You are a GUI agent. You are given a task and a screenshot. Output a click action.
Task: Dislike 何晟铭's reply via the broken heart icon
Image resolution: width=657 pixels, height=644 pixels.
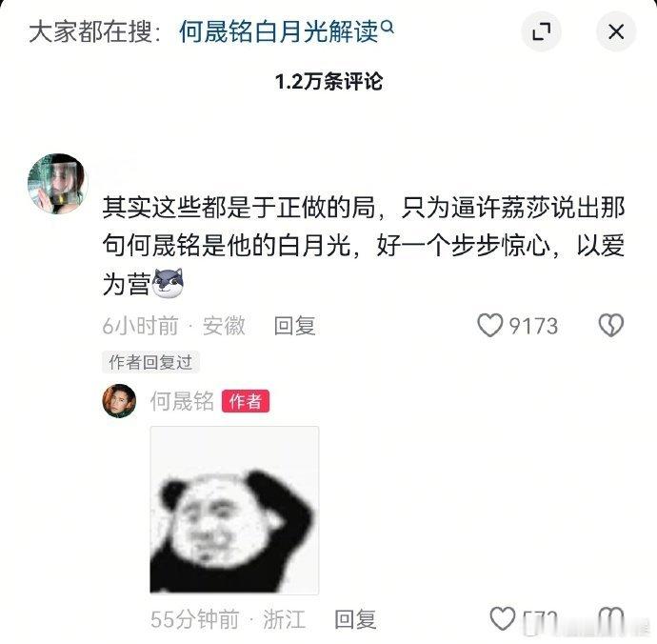(x=611, y=619)
